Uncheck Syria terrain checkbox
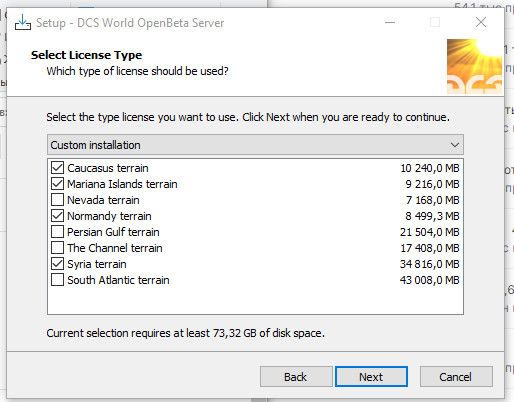 tap(57, 264)
